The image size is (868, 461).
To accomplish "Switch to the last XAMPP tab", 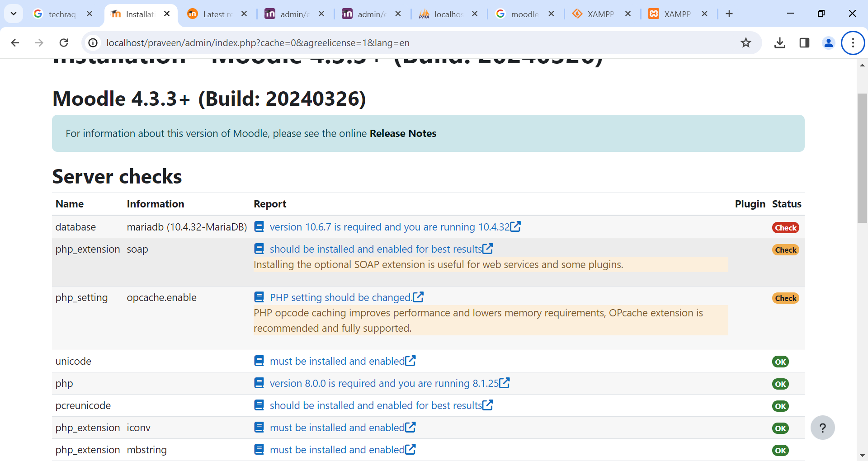I will [677, 14].
